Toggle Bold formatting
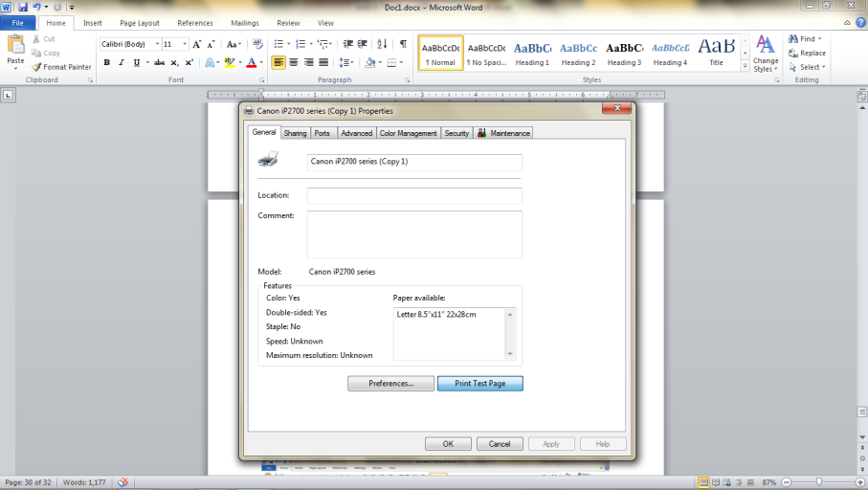 click(107, 62)
